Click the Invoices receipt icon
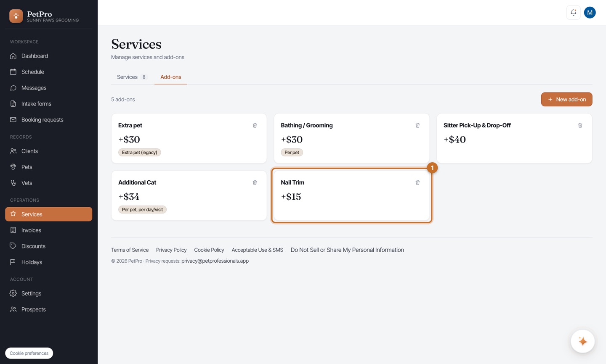 (x=13, y=230)
